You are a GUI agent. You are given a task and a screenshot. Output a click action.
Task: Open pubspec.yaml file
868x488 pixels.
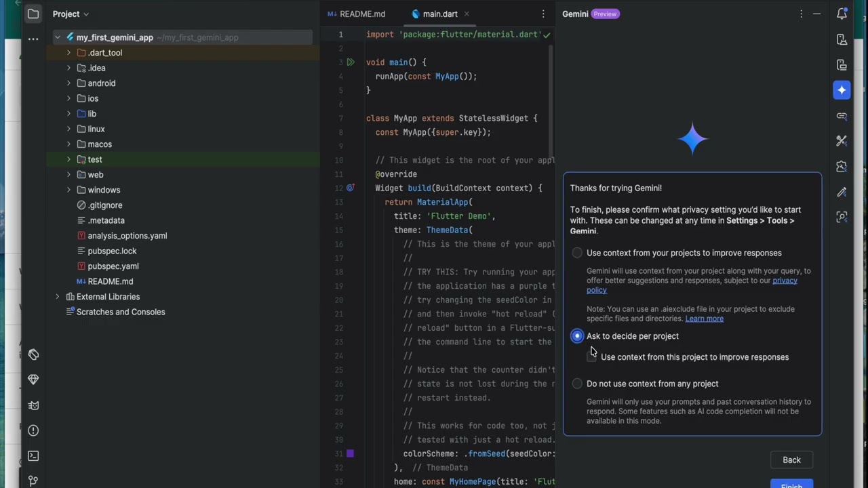pos(113,266)
